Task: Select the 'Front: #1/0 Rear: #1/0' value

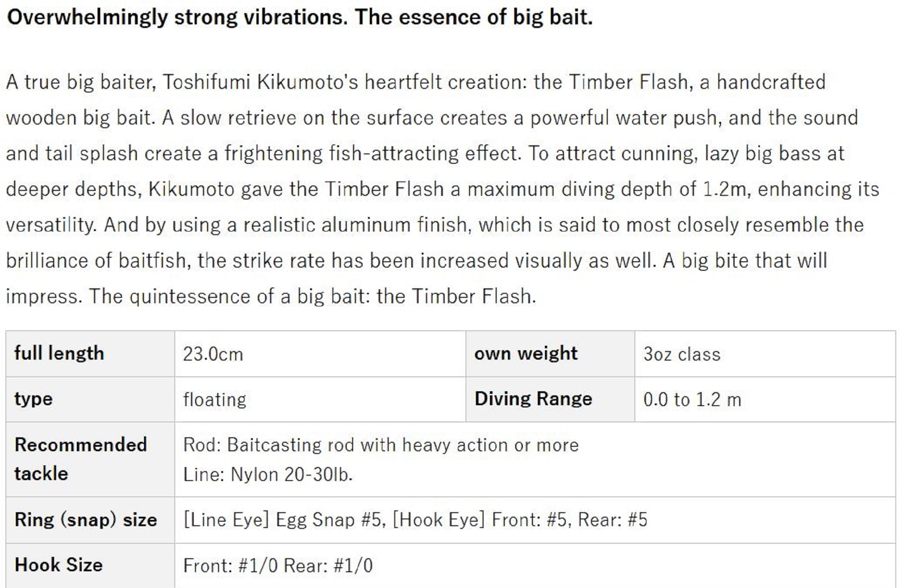Action: pos(278,565)
